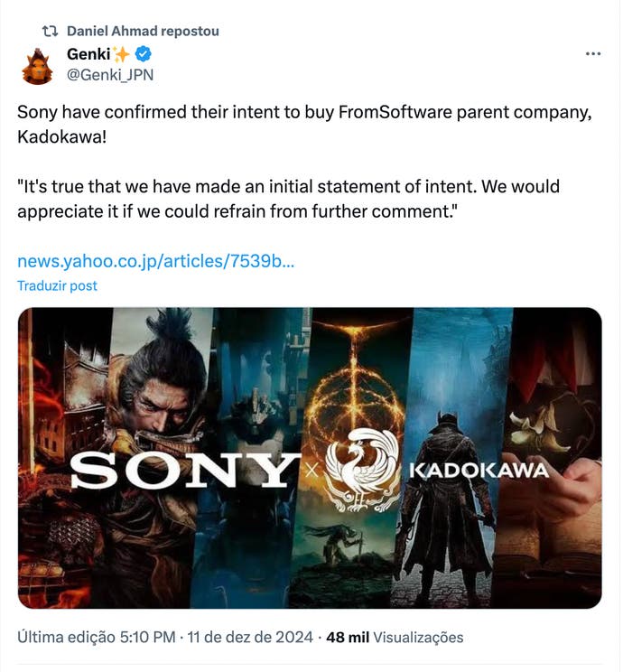The height and width of the screenshot is (672, 623).
Task: Click the quoted "It's true" statement paragraph
Action: [x=288, y=199]
